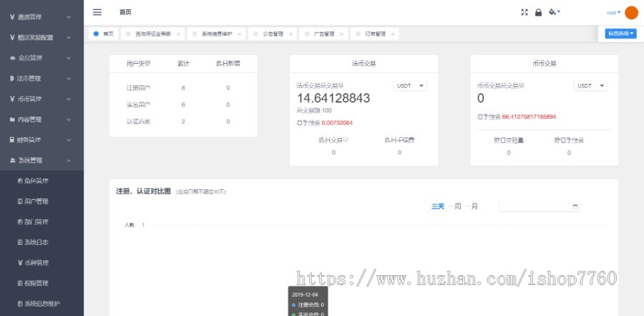
Task: Close the 查询保证金策略 tab
Action: coord(178,34)
